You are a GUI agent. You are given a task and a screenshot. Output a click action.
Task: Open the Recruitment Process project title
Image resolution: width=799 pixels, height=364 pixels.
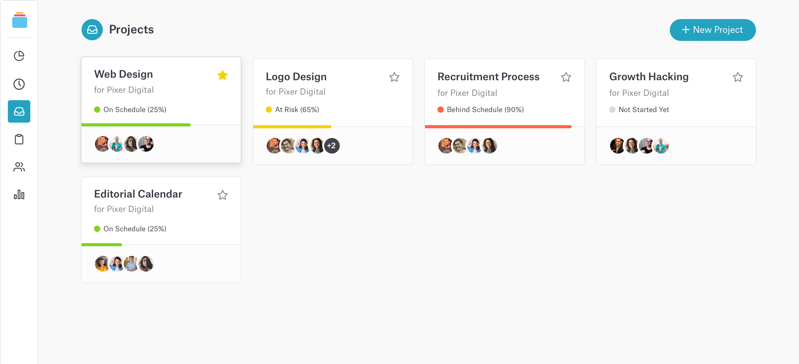[488, 77]
